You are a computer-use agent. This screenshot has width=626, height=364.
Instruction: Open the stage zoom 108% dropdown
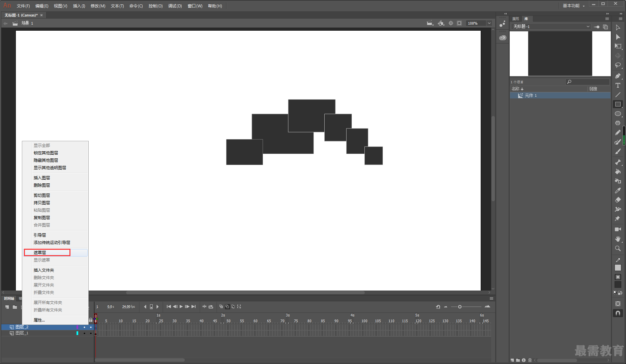[489, 23]
